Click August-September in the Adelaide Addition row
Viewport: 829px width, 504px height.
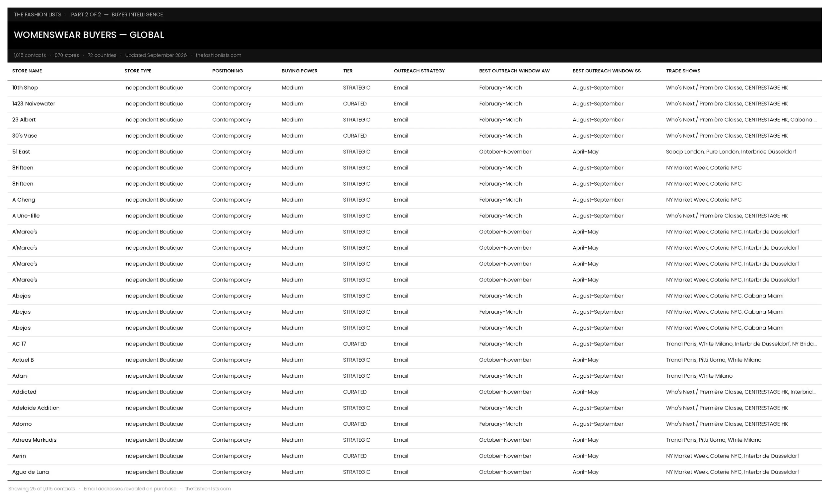point(598,408)
